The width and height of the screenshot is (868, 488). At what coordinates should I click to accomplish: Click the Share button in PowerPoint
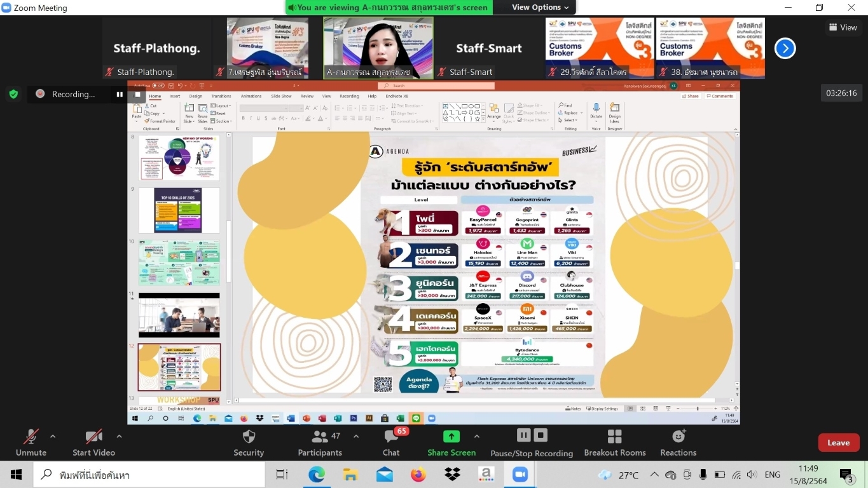click(691, 96)
